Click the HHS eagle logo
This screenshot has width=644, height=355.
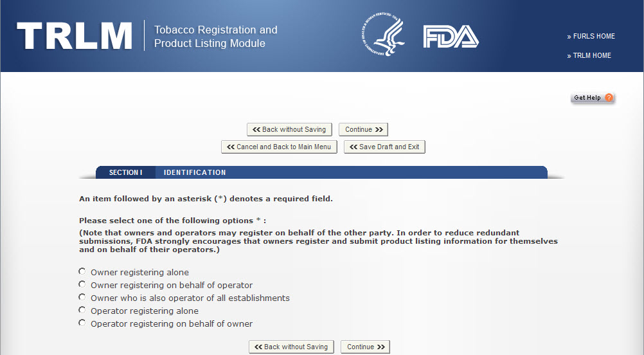coord(382,36)
